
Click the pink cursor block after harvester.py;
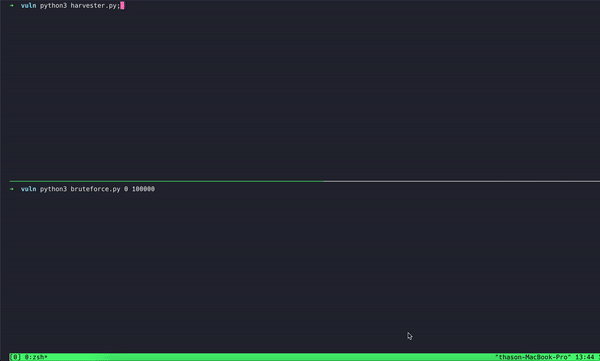click(x=122, y=6)
